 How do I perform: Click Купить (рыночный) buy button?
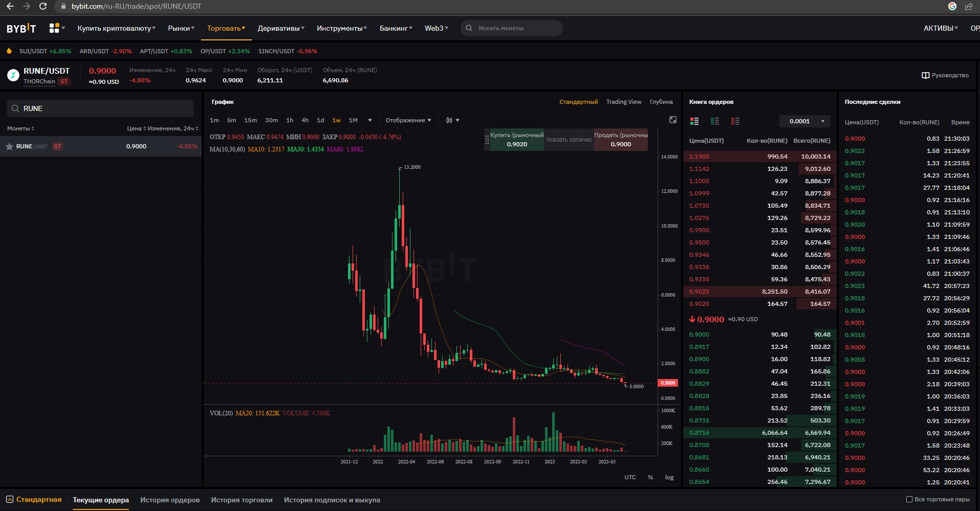517,140
